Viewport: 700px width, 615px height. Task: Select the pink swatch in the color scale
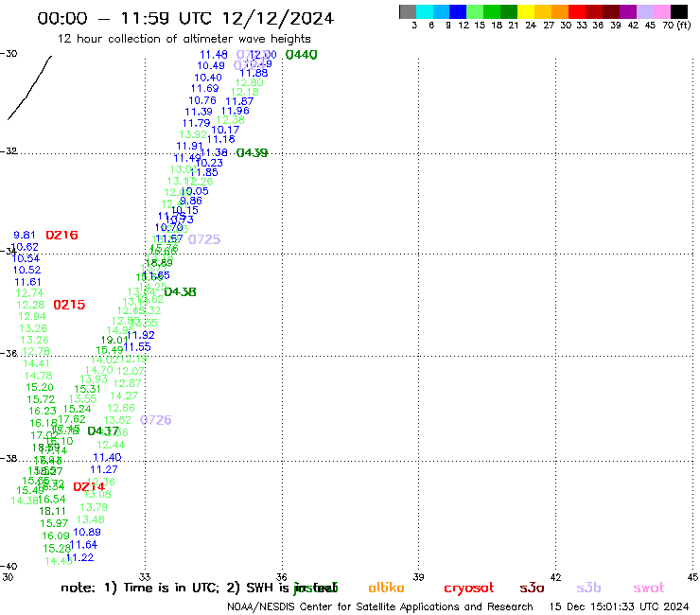point(662,11)
